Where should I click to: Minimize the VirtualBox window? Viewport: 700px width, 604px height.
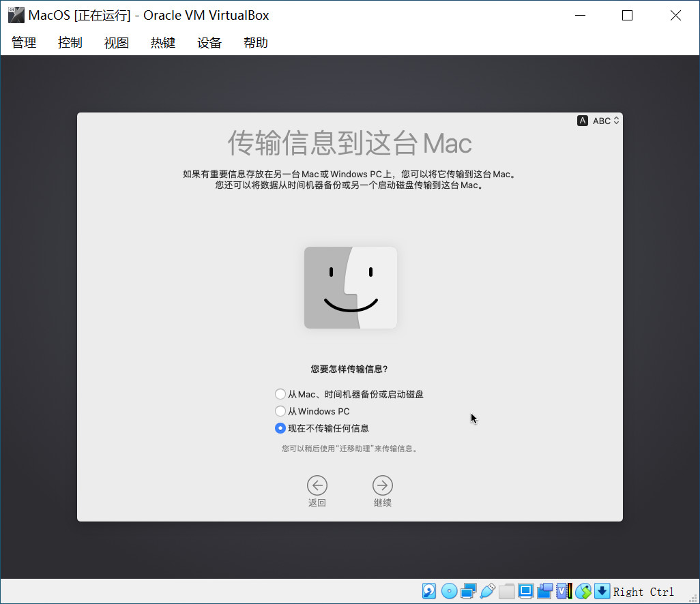coord(581,15)
